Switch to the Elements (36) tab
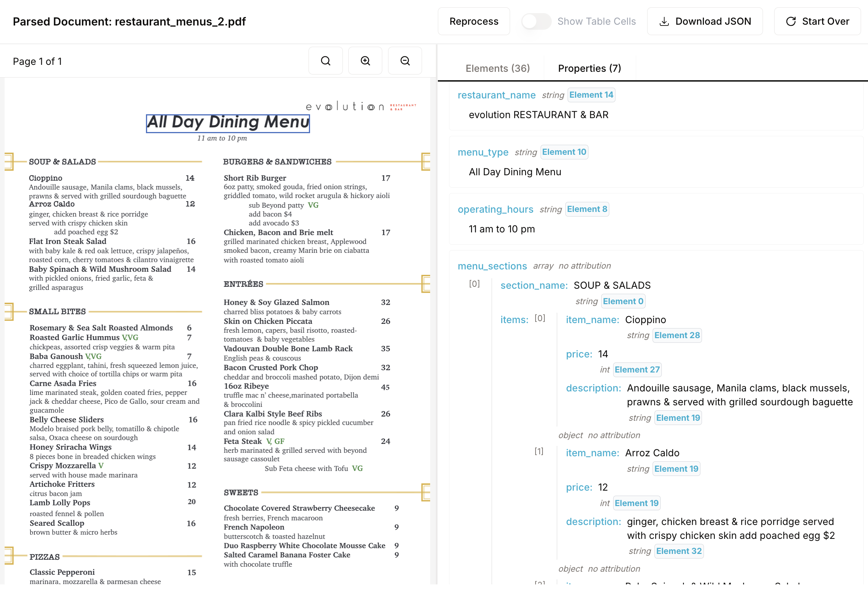Viewport: 868px width, 596px height. 497,68
